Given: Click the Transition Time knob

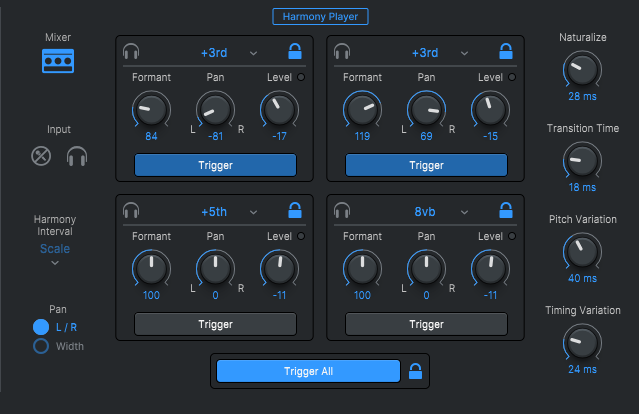Looking at the screenshot, I should pos(582,160).
